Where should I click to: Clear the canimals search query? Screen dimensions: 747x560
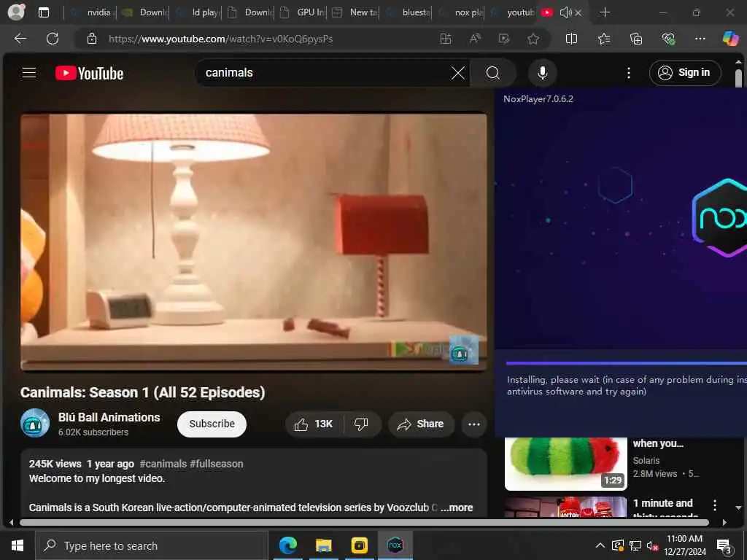[458, 73]
